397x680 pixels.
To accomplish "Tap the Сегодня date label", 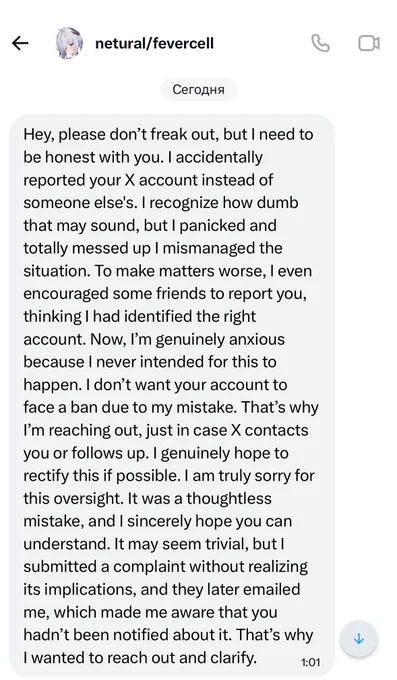I will 198,89.
